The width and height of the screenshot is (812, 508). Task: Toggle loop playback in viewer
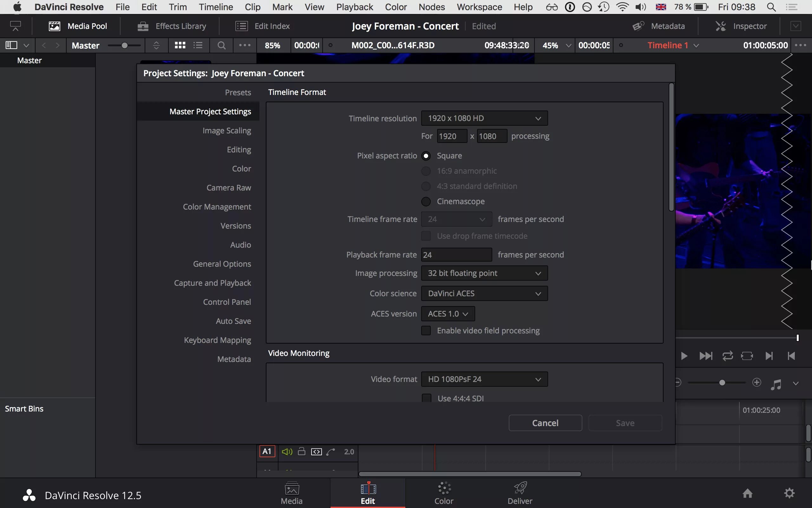(727, 356)
